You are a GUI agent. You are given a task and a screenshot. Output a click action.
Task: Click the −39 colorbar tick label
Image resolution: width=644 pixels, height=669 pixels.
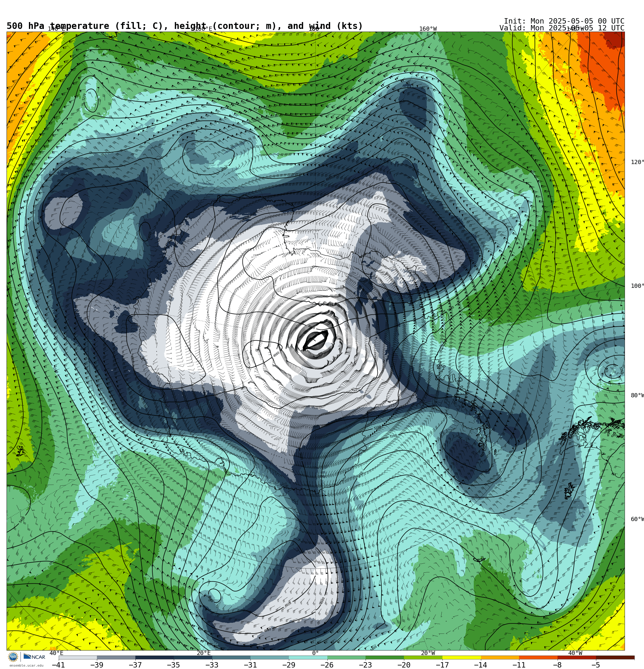pos(97,665)
